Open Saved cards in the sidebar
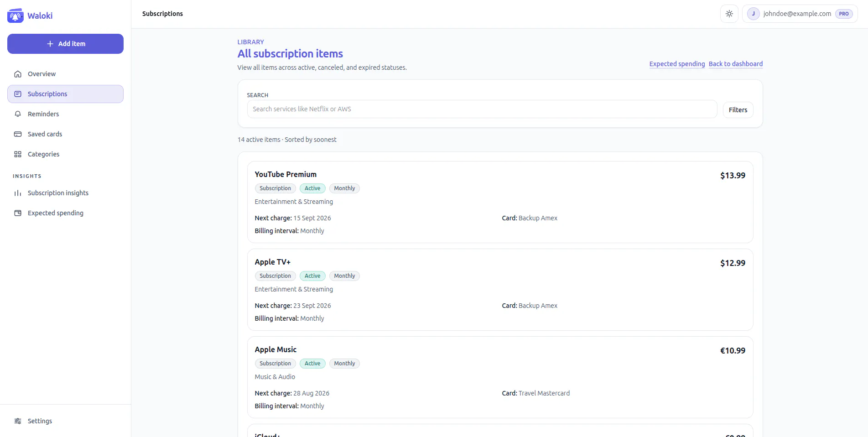The width and height of the screenshot is (868, 437). click(x=65, y=134)
